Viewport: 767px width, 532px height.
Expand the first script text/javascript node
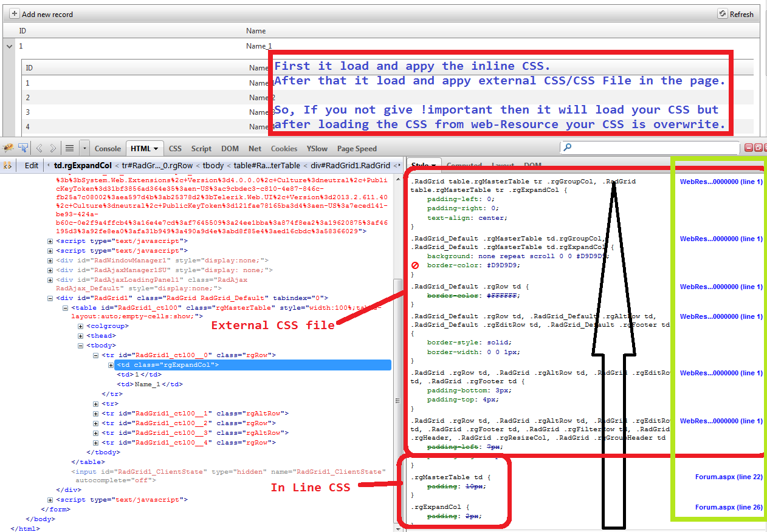click(50, 241)
